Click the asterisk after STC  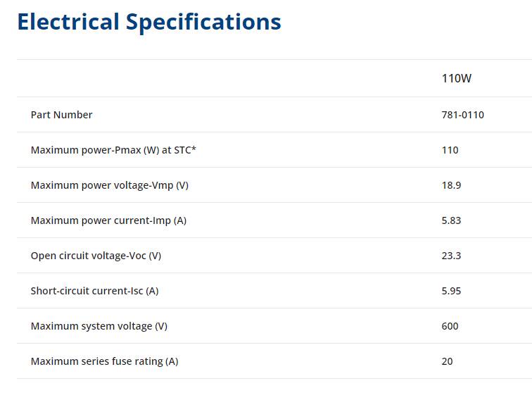[x=194, y=148]
